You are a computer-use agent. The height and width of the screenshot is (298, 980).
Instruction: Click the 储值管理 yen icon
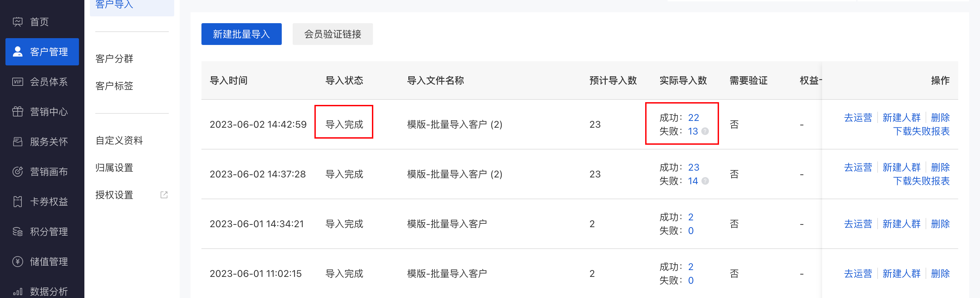(17, 262)
